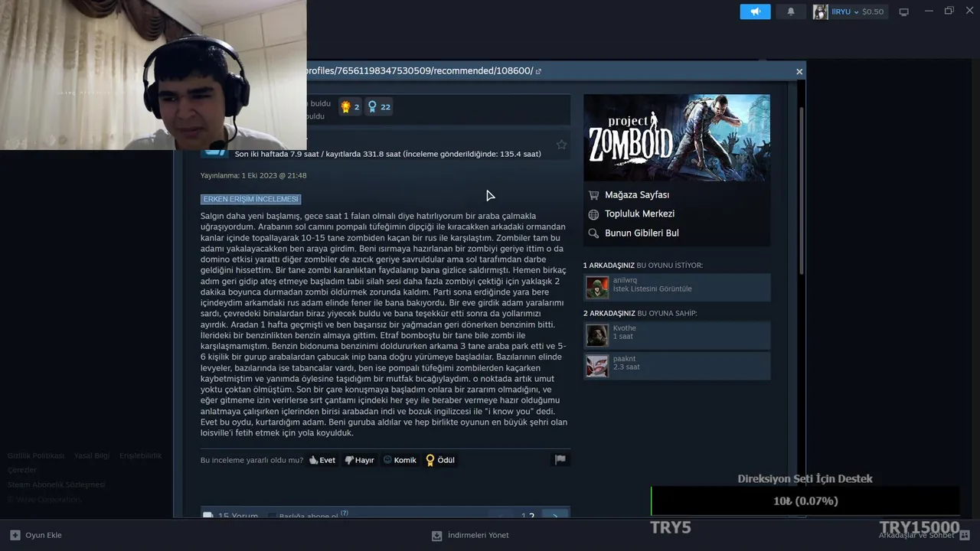Open friend anilwrq's wishlist entry
This screenshot has height=551, width=980.
[677, 288]
